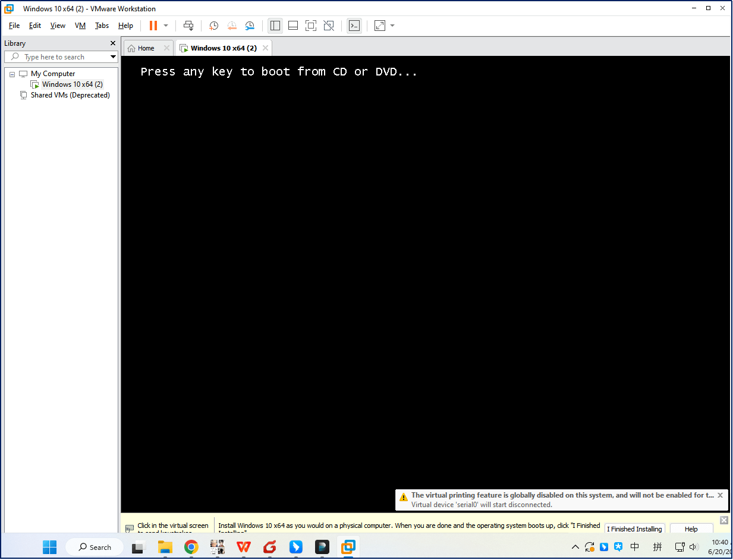
Task: Toggle console view mode
Action: pyautogui.click(x=354, y=26)
